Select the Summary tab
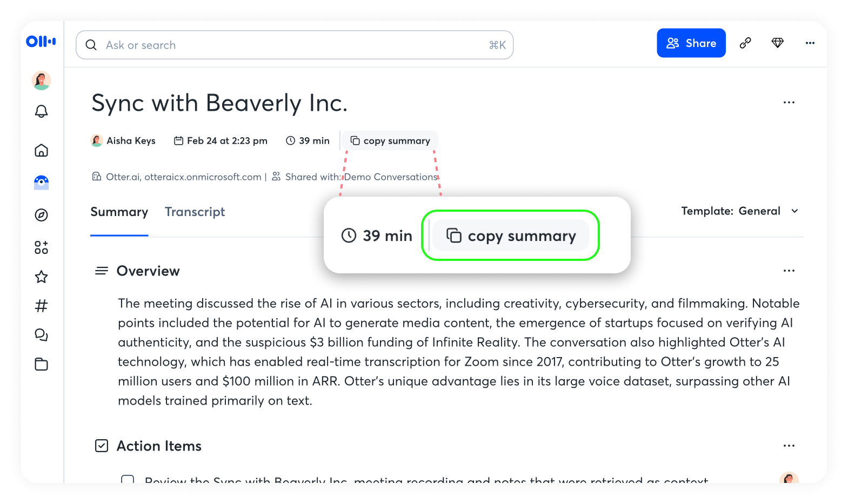The image size is (848, 504). [119, 212]
